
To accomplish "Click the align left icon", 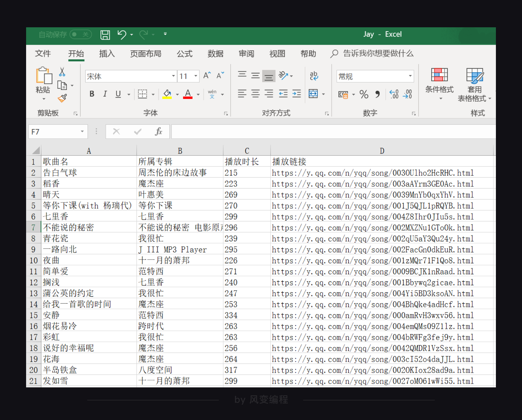I will (x=242, y=94).
